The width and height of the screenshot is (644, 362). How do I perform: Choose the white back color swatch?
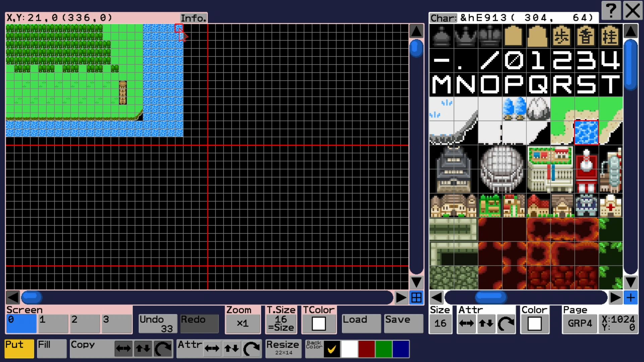click(349, 349)
